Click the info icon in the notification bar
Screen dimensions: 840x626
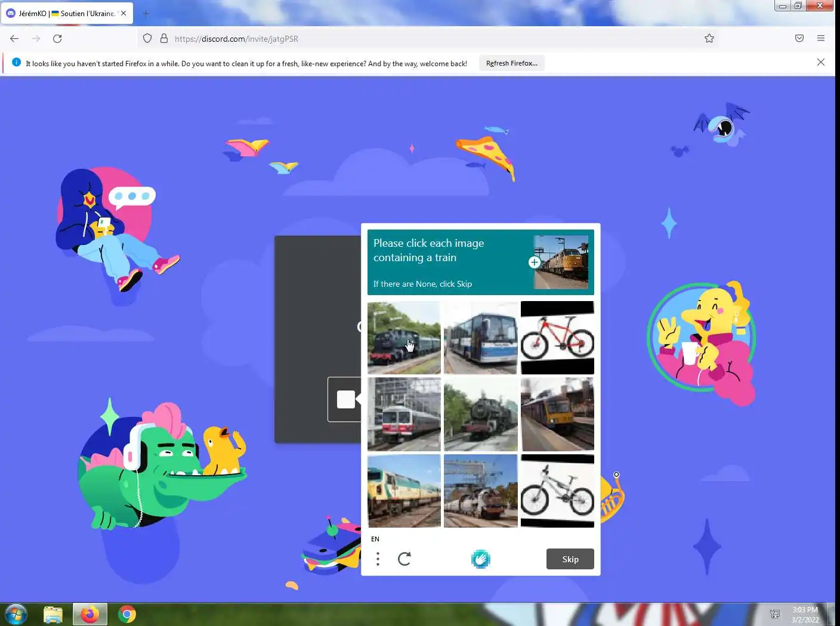(x=17, y=63)
